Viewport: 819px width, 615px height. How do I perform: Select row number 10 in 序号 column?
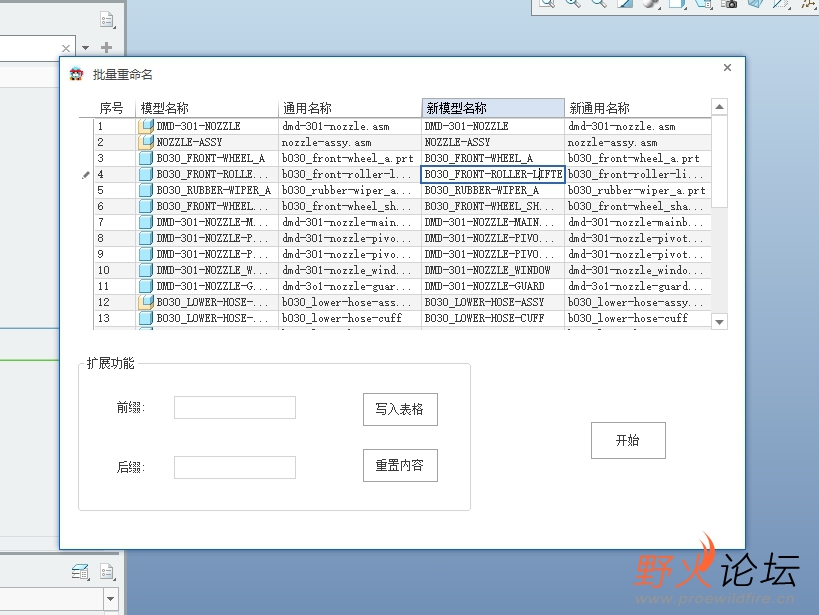pos(115,270)
